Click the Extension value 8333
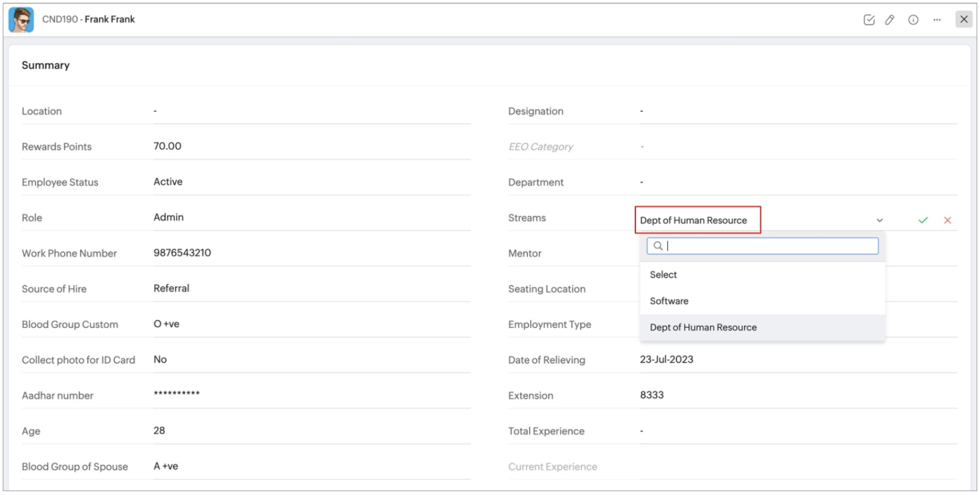 click(x=652, y=395)
